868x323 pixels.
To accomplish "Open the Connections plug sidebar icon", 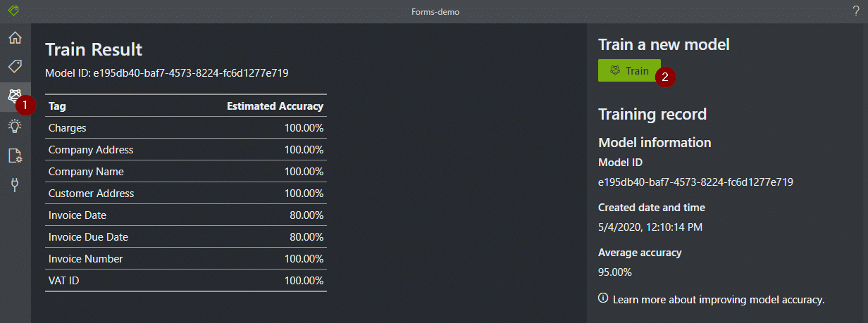I will pyautogui.click(x=15, y=185).
